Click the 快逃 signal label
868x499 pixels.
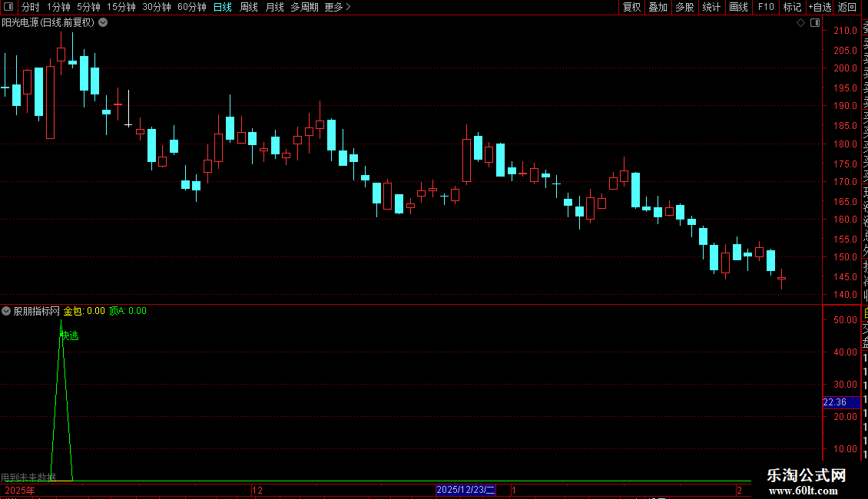tap(70, 335)
